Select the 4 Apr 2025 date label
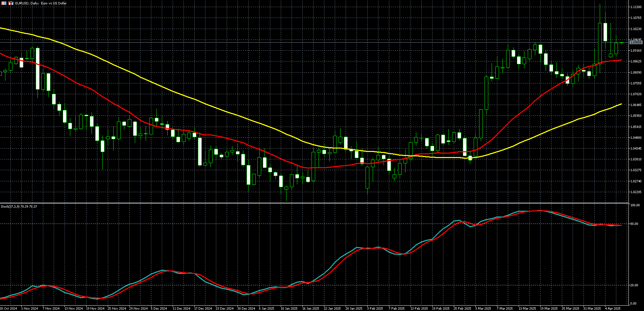The width and height of the screenshot is (644, 311). [x=612, y=308]
